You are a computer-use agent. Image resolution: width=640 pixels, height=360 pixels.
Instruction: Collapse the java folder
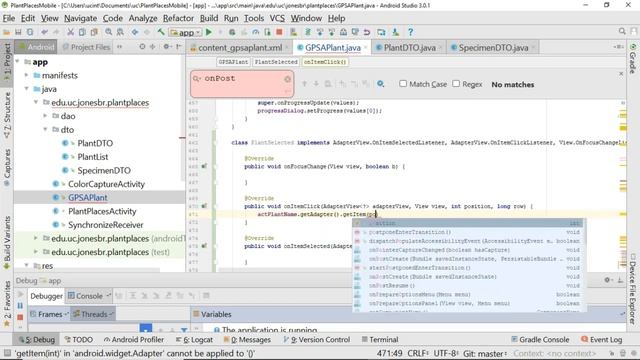pyautogui.click(x=27, y=89)
